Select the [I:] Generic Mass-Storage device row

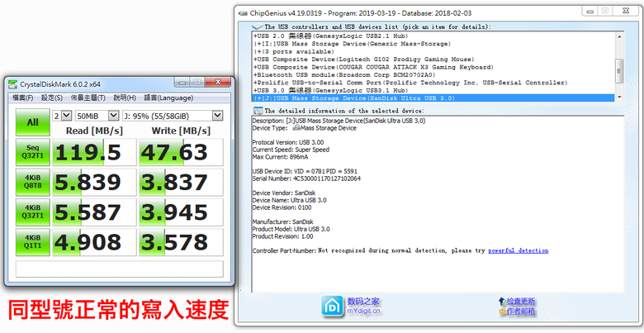(x=433, y=44)
